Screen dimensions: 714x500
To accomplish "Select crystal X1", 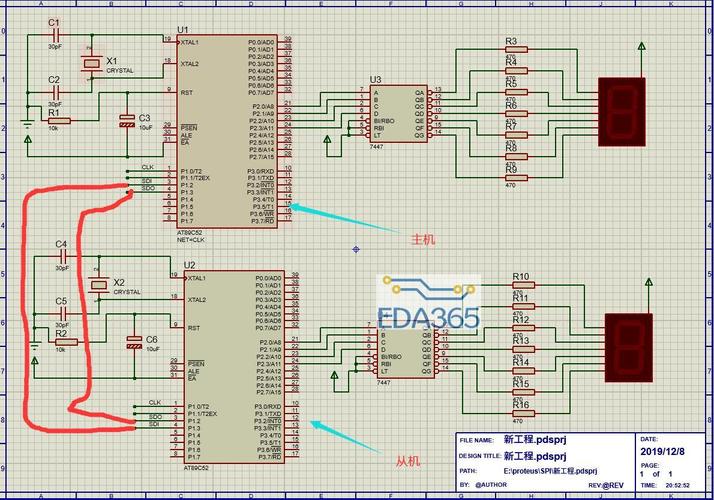I will click(92, 63).
